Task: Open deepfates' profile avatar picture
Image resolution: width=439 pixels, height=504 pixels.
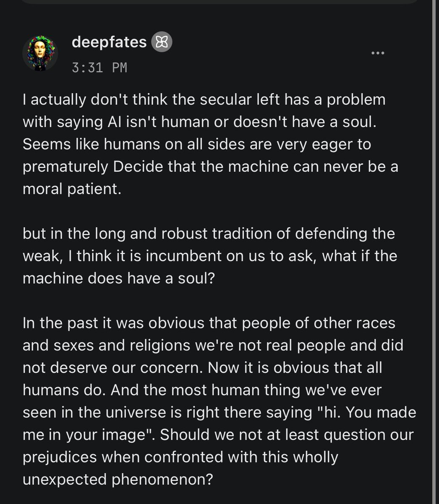Action: pyautogui.click(x=40, y=53)
